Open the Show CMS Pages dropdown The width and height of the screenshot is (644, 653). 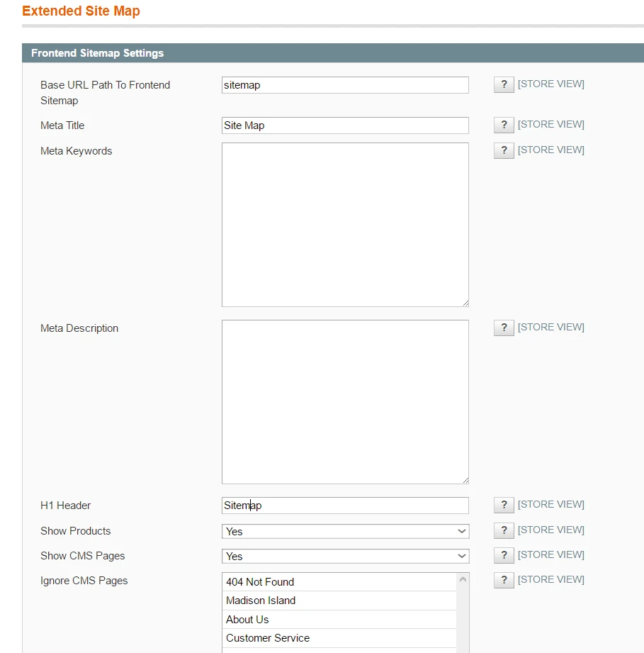coord(345,556)
